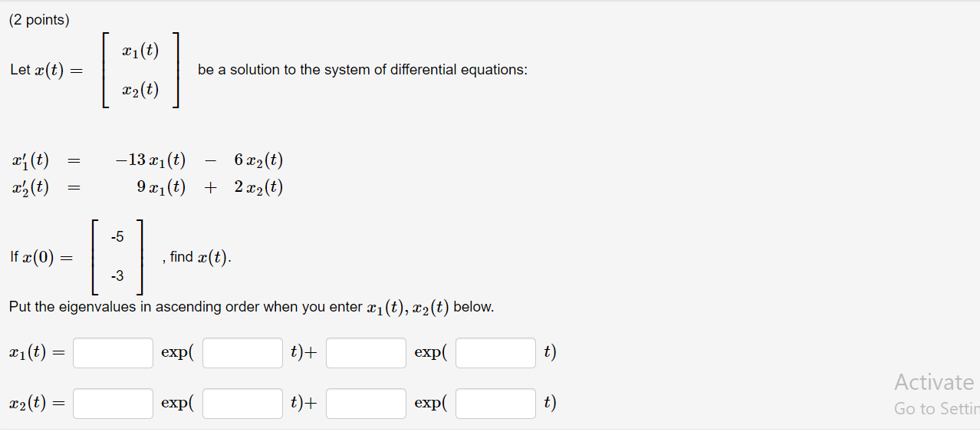Click the first coefficient box for x2(t)
Viewport: 980px width, 432px height.
click(113, 404)
